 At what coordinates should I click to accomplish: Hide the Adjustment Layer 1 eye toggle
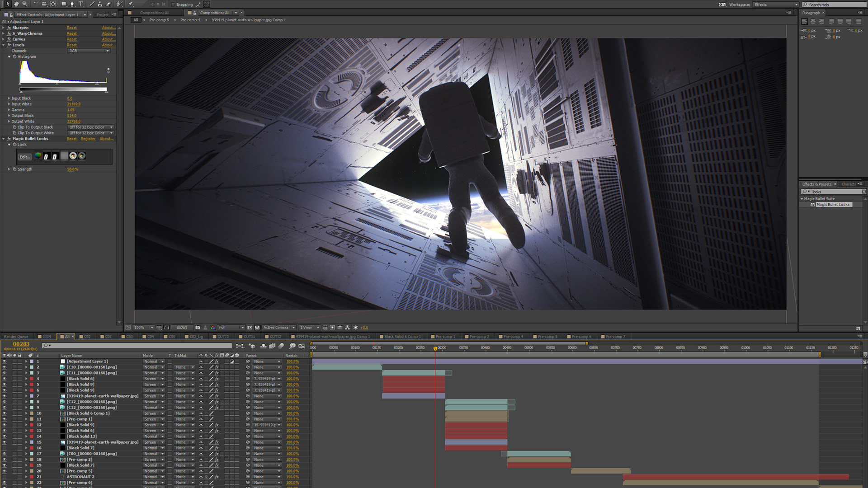pos(5,361)
